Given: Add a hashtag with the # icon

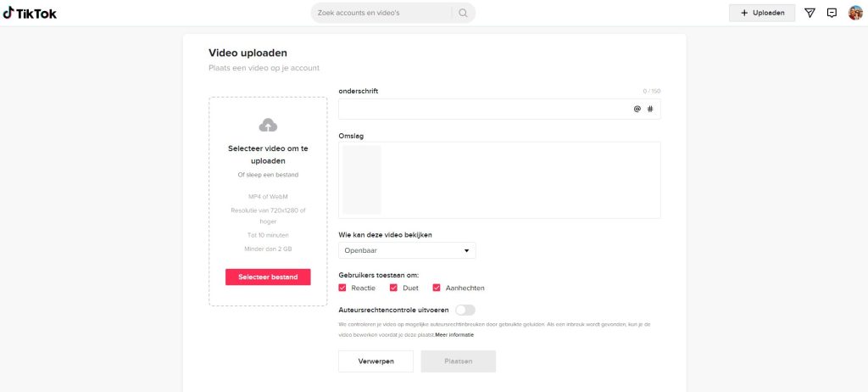Looking at the screenshot, I should (x=650, y=109).
